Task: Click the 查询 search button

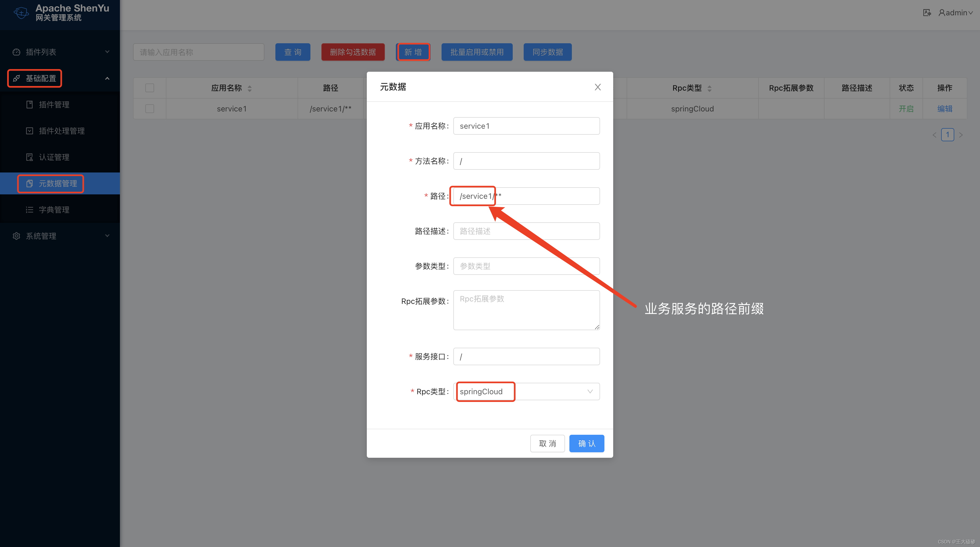Action: pos(293,52)
